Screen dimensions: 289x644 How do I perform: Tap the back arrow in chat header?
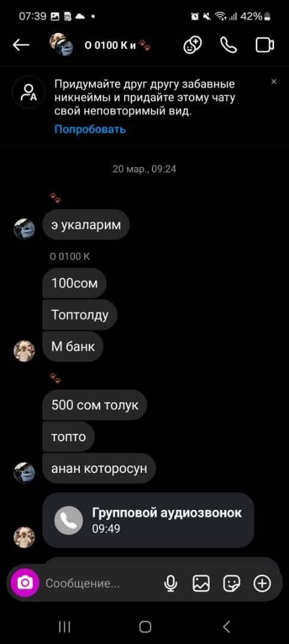pyautogui.click(x=21, y=45)
